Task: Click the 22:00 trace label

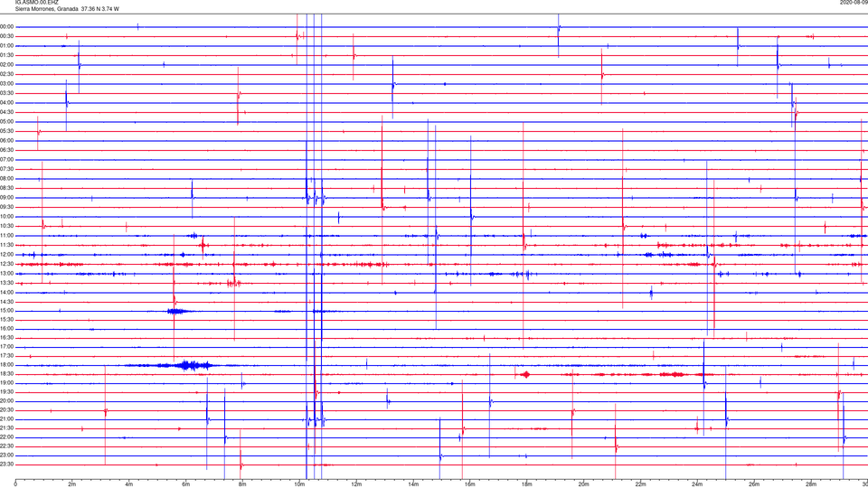Action: (7, 437)
